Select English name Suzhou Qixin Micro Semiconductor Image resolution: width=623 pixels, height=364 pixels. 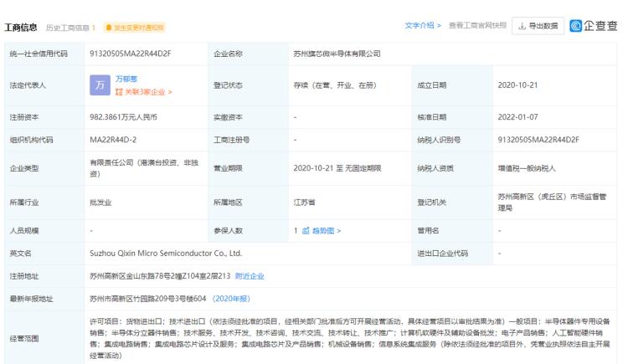[x=166, y=254]
